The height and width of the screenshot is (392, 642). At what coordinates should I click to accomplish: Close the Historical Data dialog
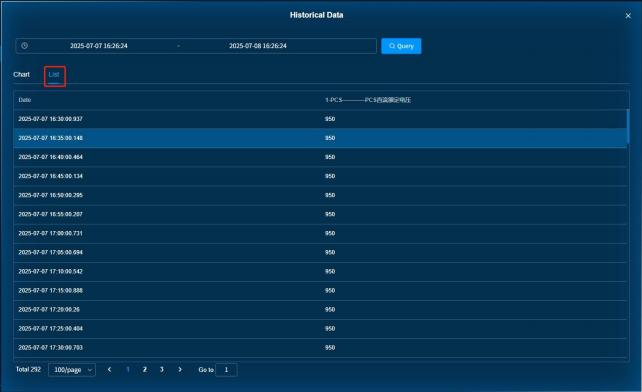628,16
